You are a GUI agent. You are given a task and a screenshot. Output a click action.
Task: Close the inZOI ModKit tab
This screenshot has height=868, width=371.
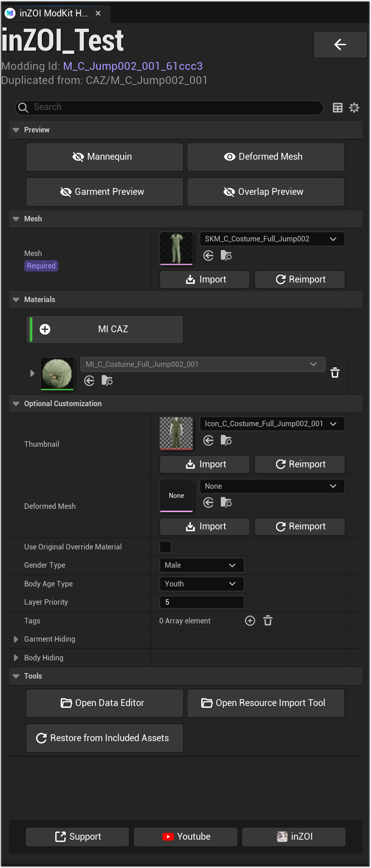(98, 13)
